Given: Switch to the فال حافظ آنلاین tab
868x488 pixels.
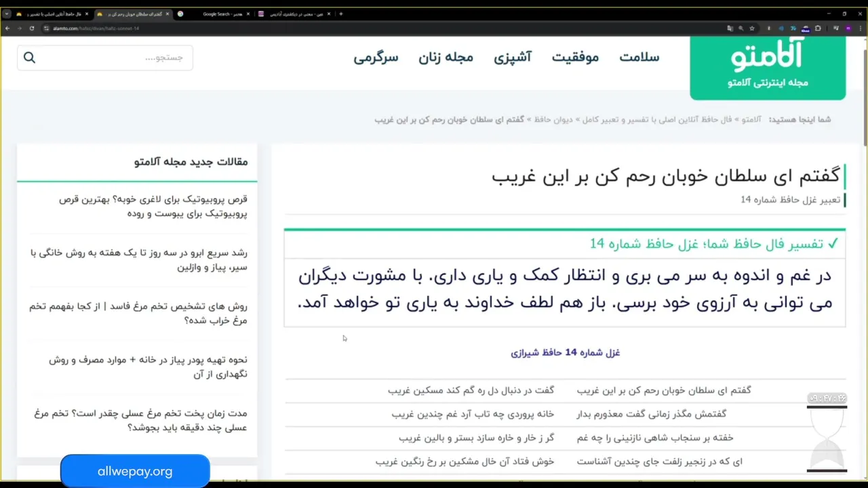Looking at the screenshot, I should click(52, 14).
